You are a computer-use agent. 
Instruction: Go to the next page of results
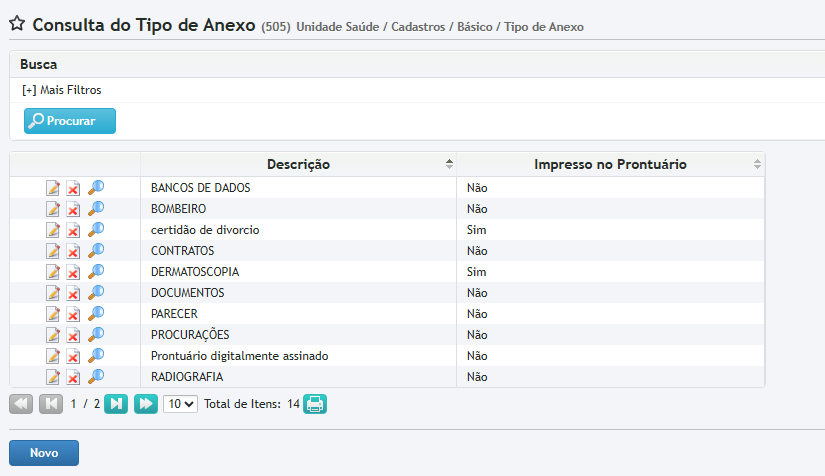116,404
